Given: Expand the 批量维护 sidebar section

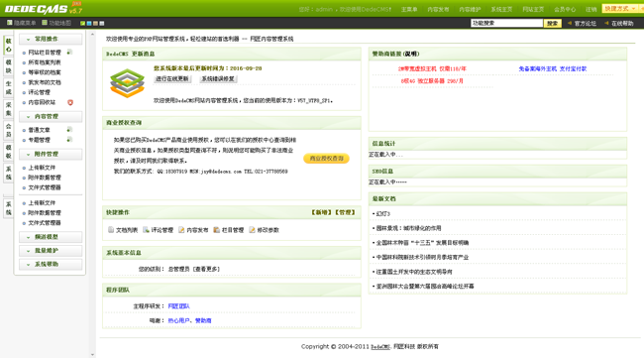Looking at the screenshot, I should coord(51,251).
